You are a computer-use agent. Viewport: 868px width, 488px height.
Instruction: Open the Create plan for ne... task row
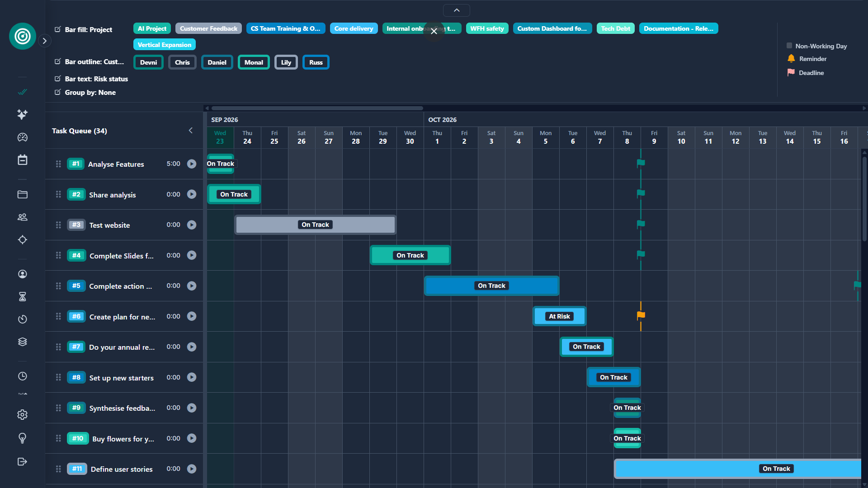[124, 316]
